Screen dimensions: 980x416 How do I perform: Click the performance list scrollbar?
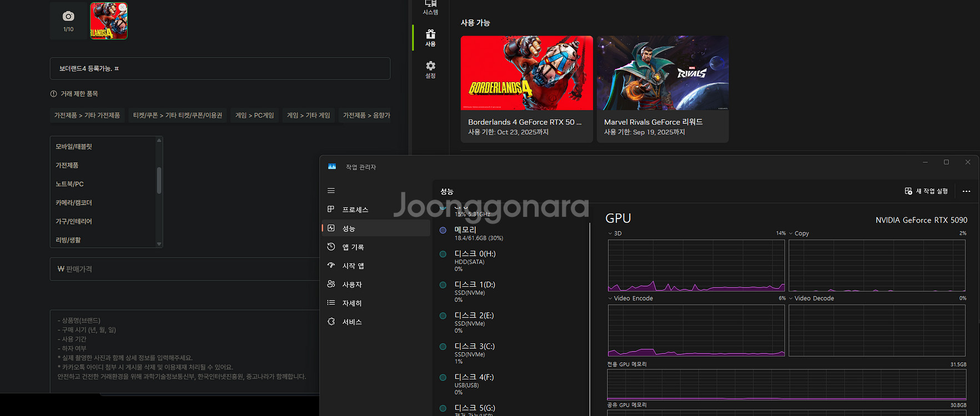590,319
